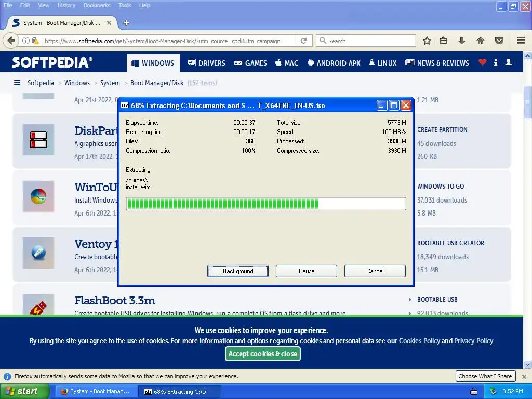The image size is (532, 399).
Task: Click Accept cookies & close button
Action: 262,353
